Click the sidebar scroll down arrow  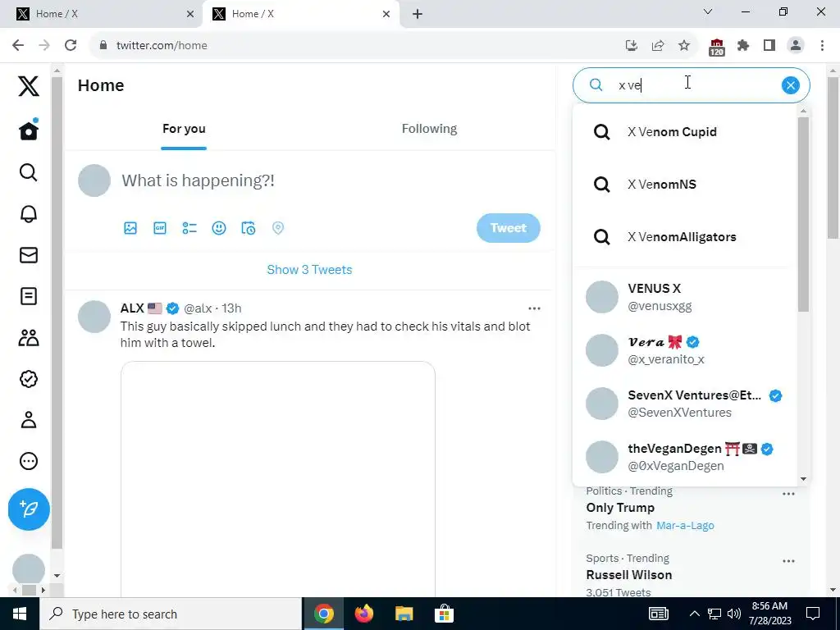57,576
